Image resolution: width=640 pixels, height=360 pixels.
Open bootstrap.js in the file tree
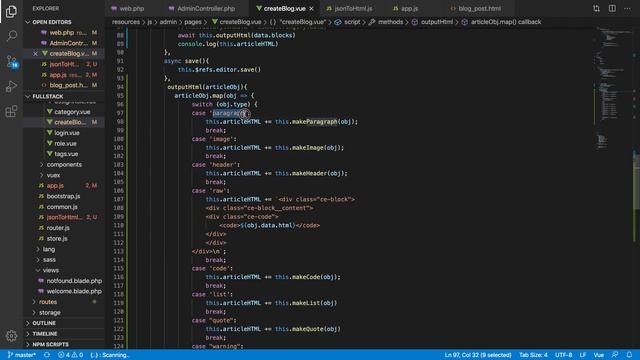pyautogui.click(x=63, y=196)
